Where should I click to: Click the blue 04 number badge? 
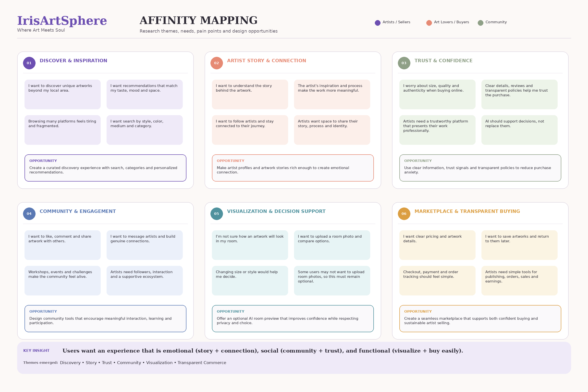pos(29,214)
